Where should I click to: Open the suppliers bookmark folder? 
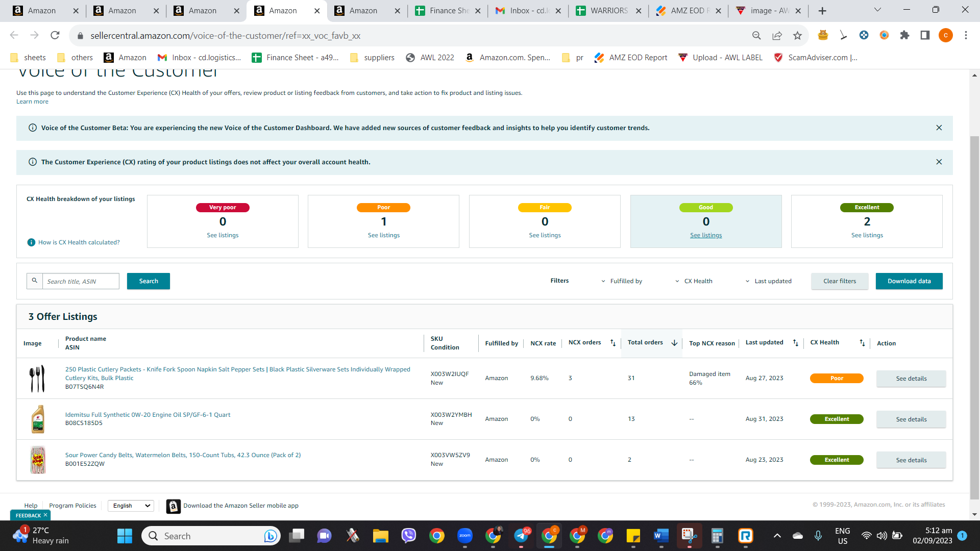click(372, 58)
